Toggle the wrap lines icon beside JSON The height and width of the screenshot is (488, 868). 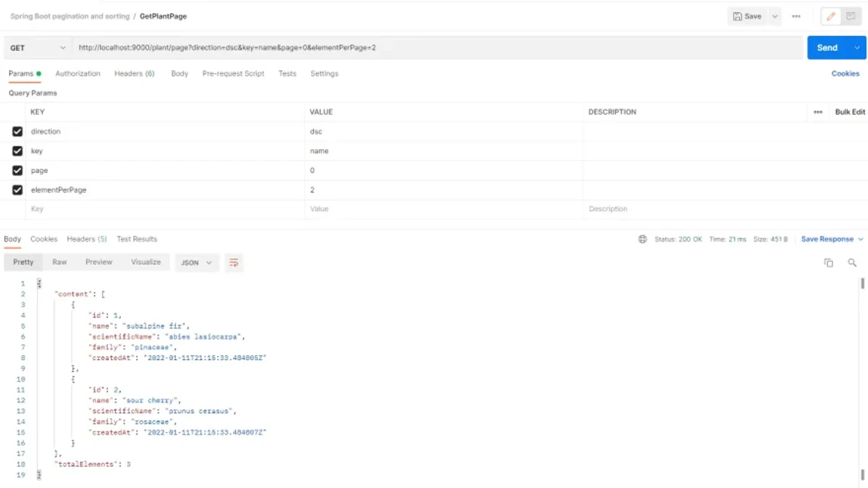(x=234, y=262)
